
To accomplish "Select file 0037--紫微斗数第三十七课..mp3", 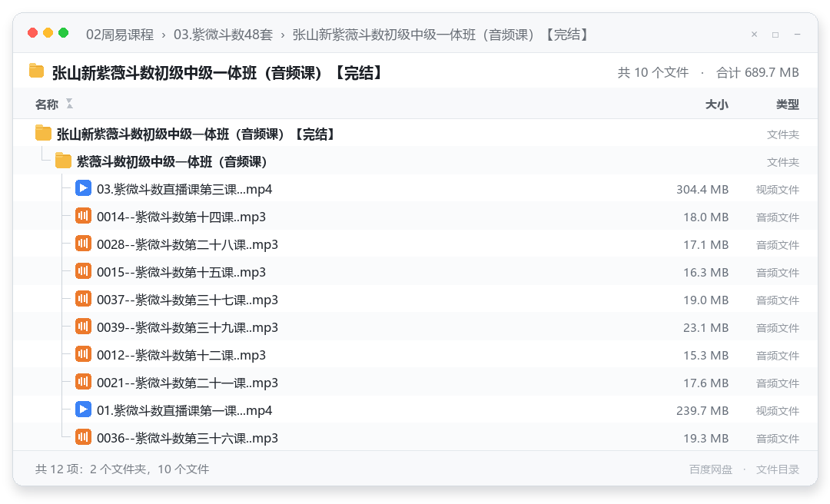I will (x=416, y=299).
